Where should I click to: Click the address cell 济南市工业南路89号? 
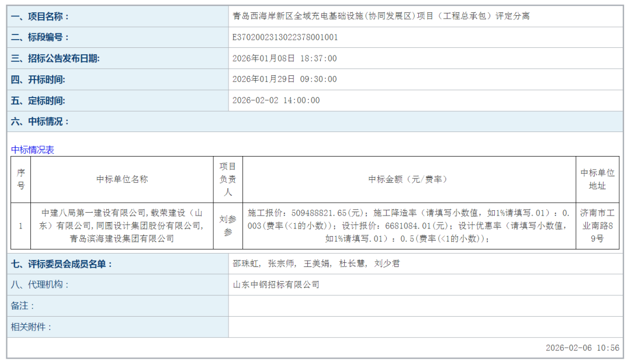(x=597, y=226)
